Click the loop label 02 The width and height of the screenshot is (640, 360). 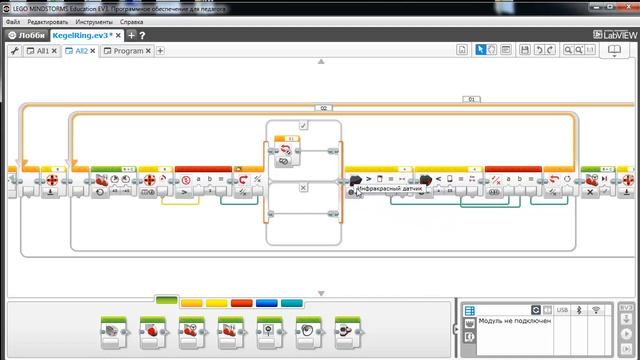coord(323,108)
